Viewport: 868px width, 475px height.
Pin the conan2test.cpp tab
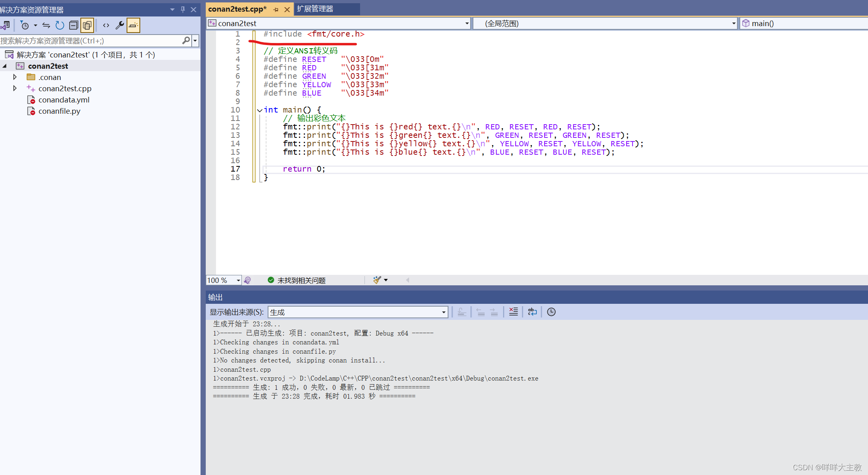[x=276, y=10]
